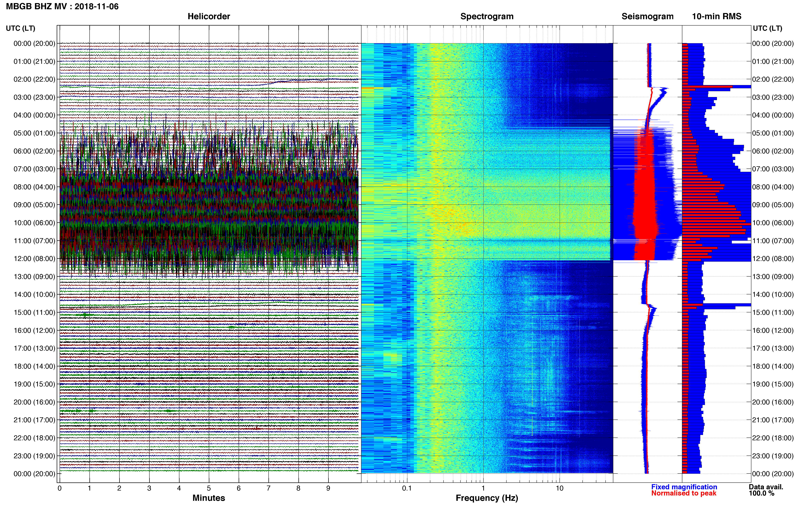Click the 10-min RMS spike near 14:30 UTC
Screen dimensions: 812x508
716,305
